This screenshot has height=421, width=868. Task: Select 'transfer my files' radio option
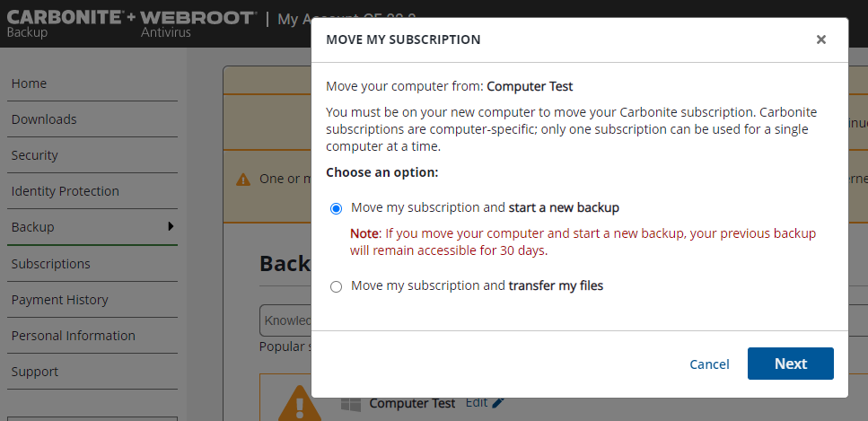pos(337,286)
